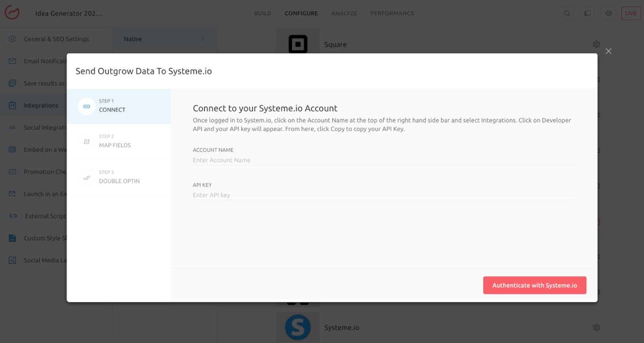The width and height of the screenshot is (644, 343).
Task: Close the Systeme.io dialog
Action: tap(608, 51)
